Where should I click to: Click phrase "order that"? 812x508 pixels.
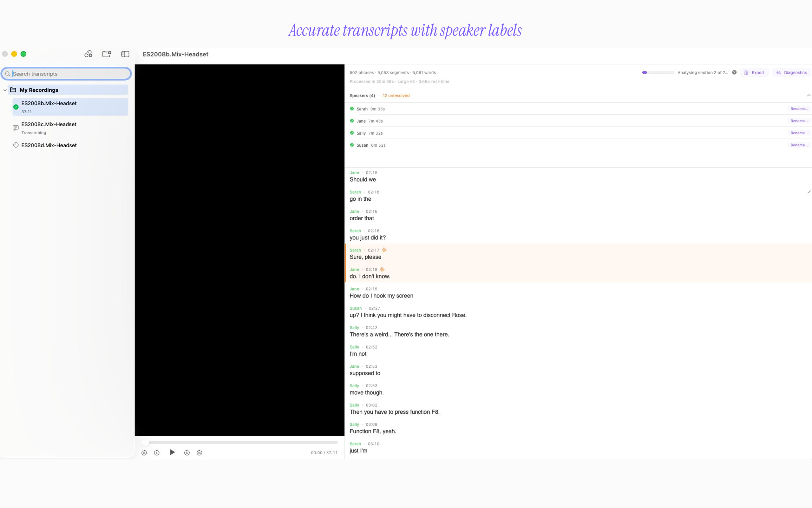pos(362,218)
